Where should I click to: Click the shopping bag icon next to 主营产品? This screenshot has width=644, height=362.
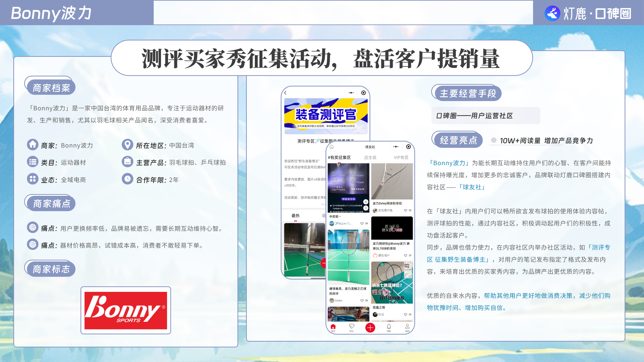click(128, 162)
